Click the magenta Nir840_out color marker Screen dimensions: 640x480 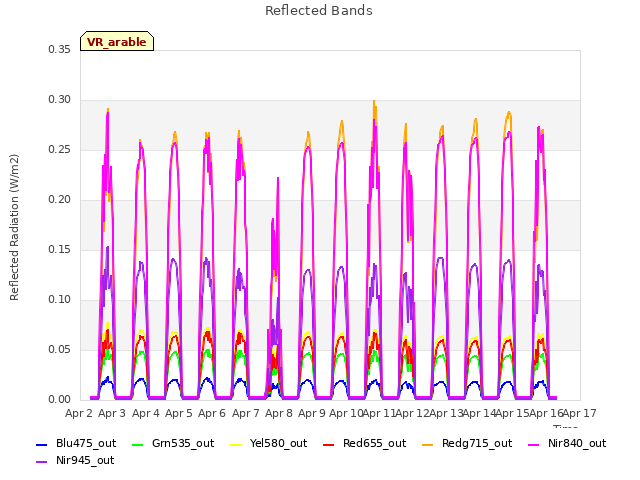click(534, 444)
